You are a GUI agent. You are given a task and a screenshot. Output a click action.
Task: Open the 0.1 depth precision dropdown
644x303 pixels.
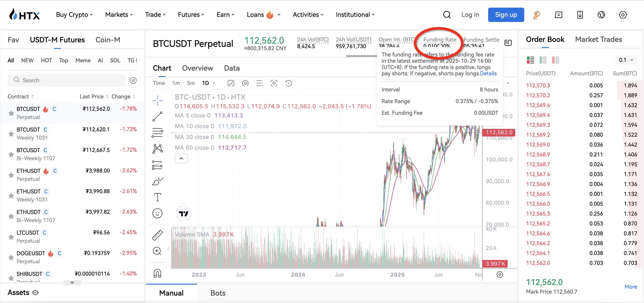pos(626,60)
